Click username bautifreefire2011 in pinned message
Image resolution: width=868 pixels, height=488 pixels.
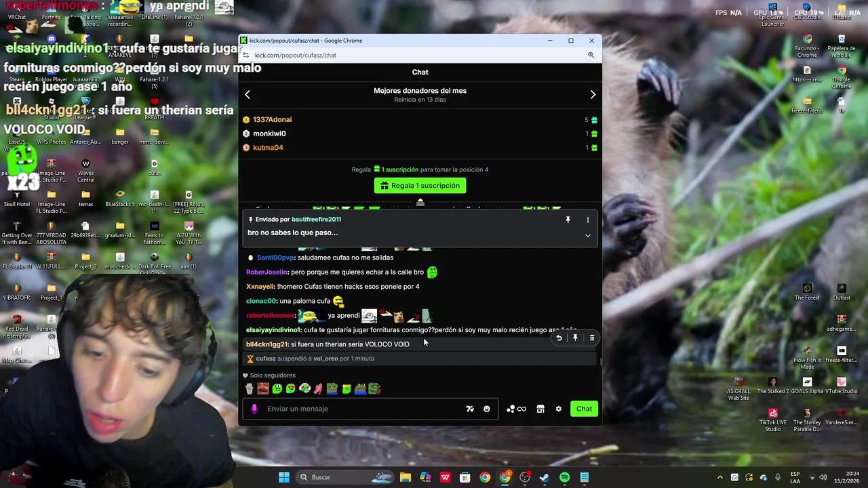(x=316, y=220)
